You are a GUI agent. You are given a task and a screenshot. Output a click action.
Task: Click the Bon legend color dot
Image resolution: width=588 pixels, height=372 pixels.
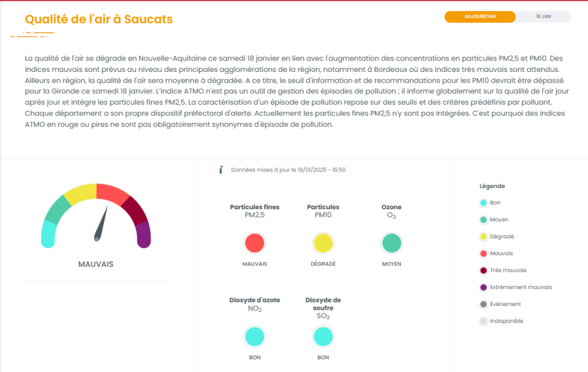coord(483,203)
